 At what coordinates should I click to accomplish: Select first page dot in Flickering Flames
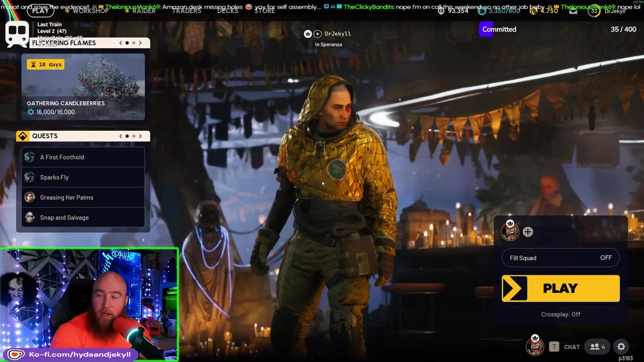coord(127,43)
